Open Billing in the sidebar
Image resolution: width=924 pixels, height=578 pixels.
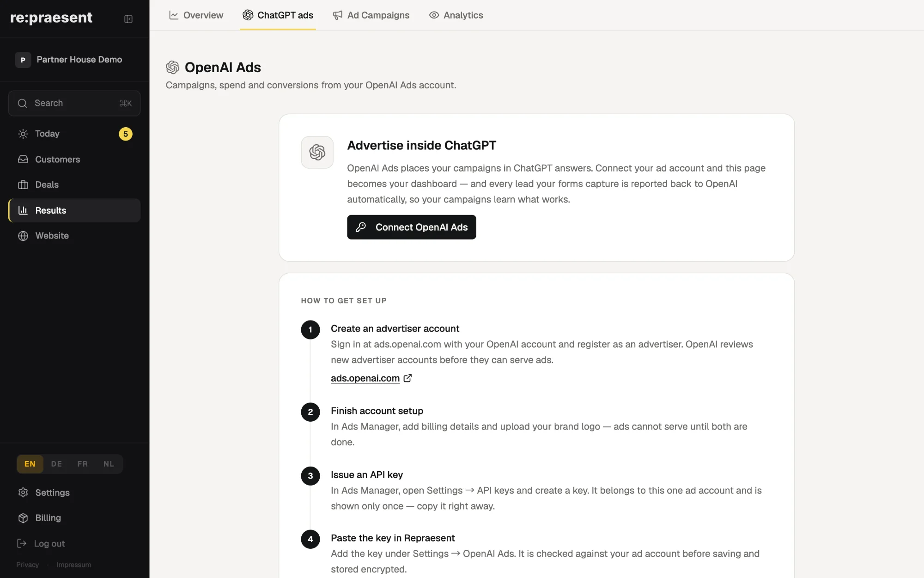[x=74, y=518]
